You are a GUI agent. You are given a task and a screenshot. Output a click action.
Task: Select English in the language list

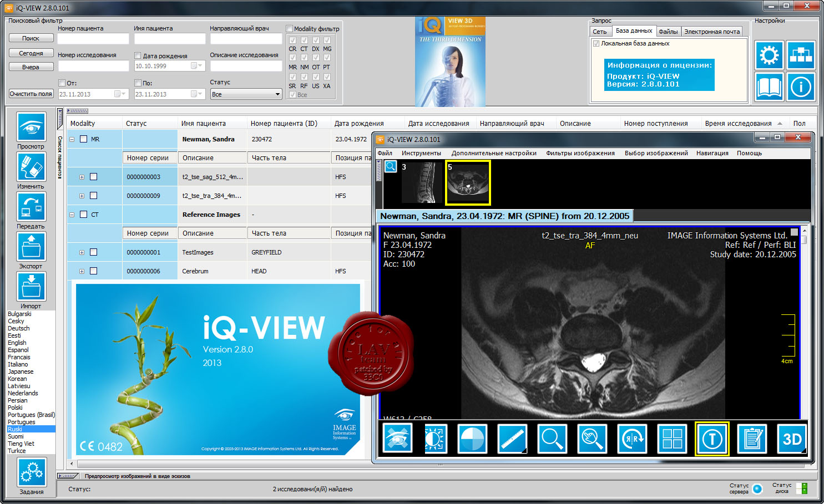pyautogui.click(x=17, y=343)
